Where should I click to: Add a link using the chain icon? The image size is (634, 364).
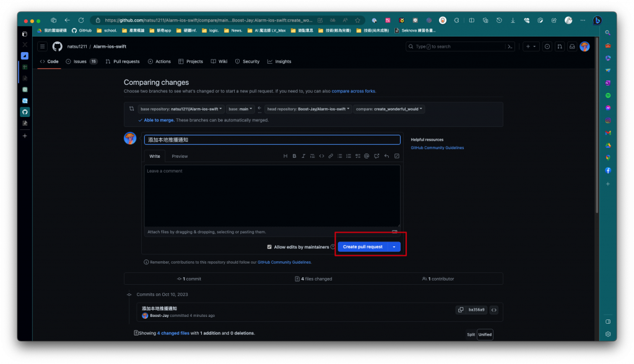point(331,156)
